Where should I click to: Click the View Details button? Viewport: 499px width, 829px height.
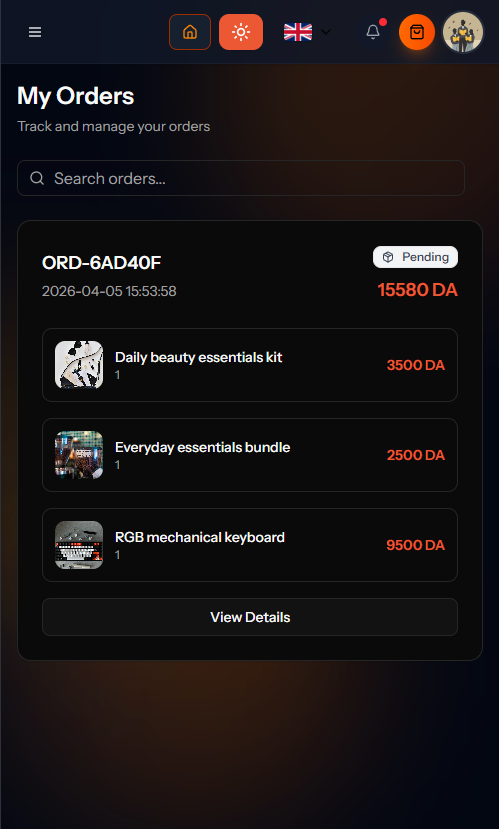(x=250, y=617)
